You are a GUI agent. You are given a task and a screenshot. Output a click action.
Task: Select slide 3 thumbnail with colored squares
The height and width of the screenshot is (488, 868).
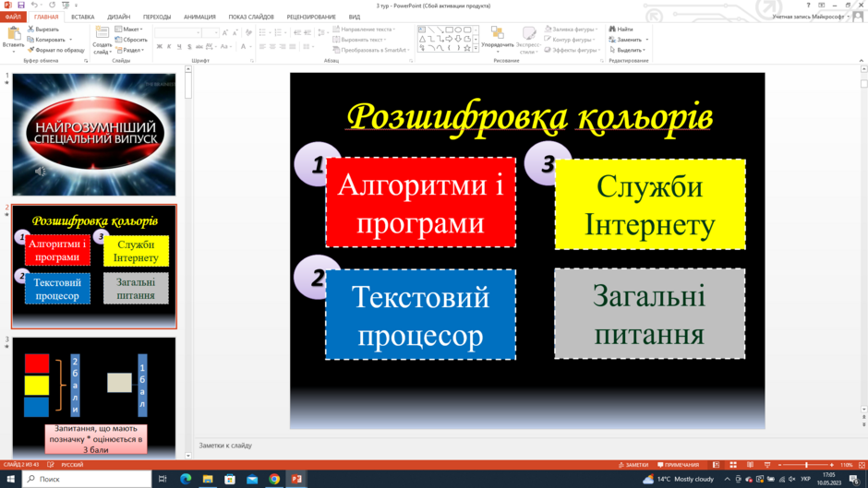[94, 398]
